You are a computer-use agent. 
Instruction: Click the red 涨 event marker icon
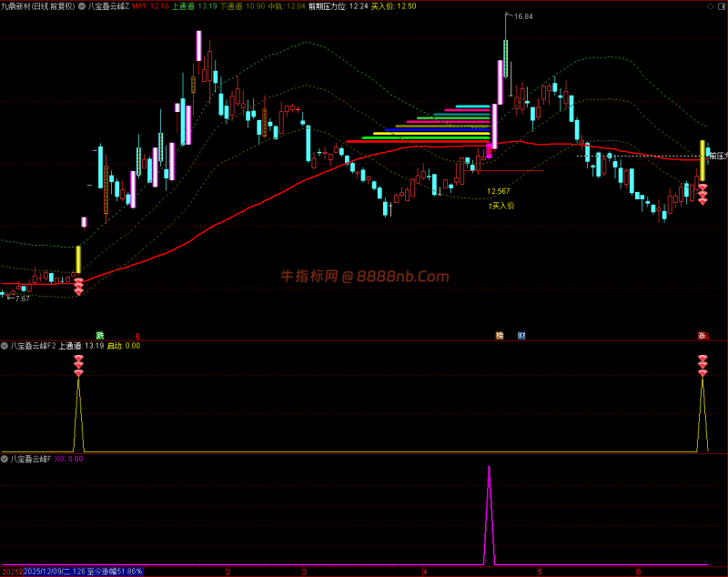pyautogui.click(x=702, y=335)
